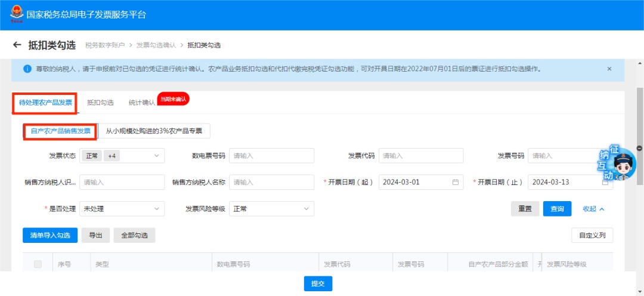Click the 全部勾选 button

click(x=134, y=236)
